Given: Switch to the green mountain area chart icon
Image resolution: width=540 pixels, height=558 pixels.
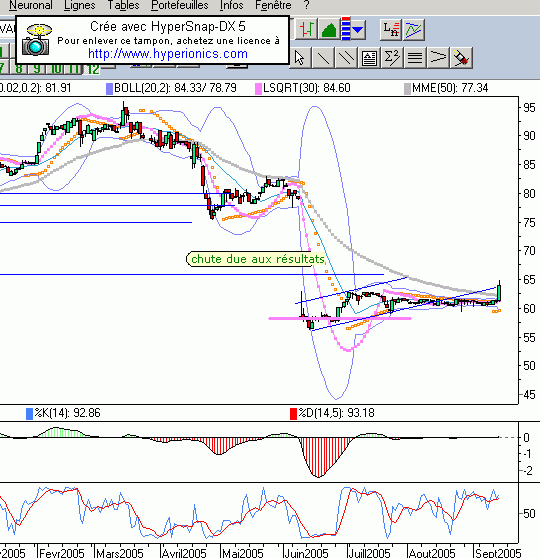Looking at the screenshot, I should [329, 29].
